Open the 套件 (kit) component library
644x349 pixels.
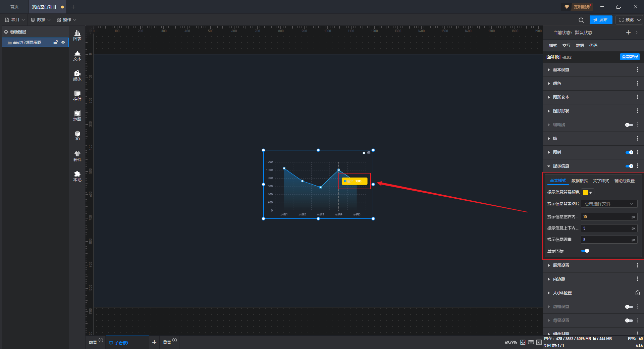(x=77, y=156)
